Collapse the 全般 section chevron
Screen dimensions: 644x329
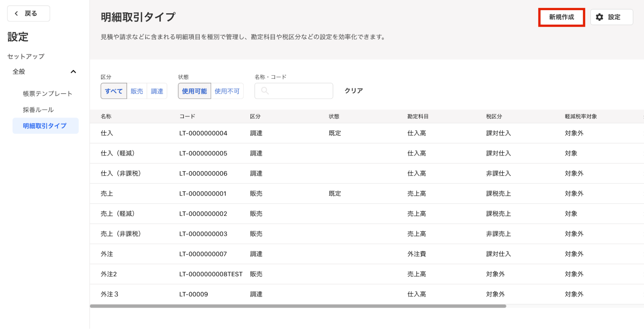73,72
